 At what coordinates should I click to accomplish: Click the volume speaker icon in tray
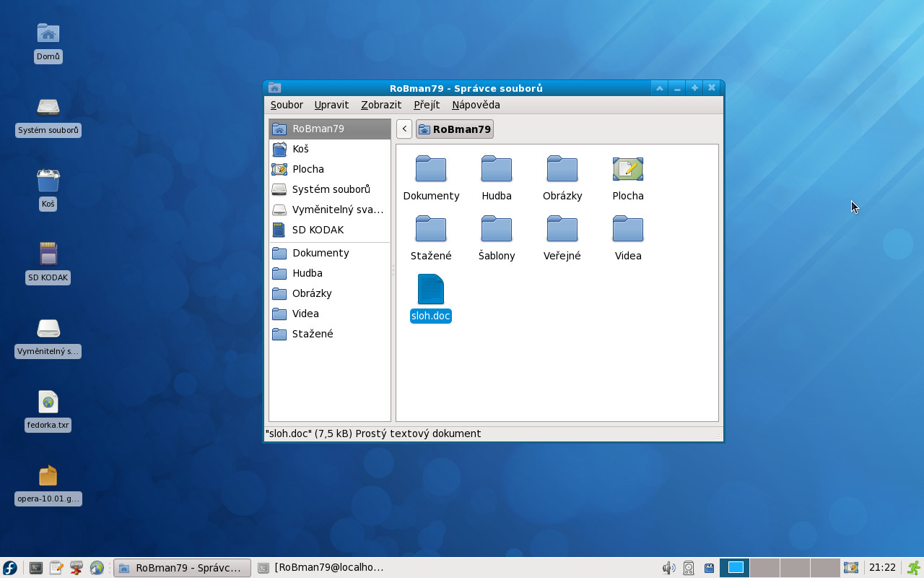pos(668,568)
